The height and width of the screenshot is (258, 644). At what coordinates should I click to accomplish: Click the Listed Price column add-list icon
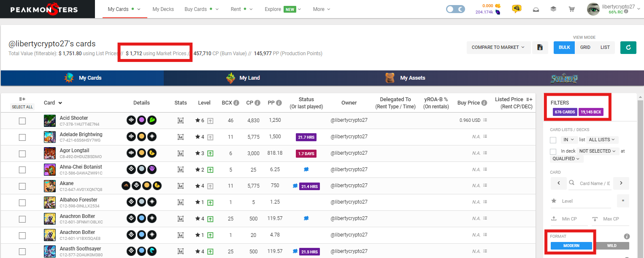[529, 99]
